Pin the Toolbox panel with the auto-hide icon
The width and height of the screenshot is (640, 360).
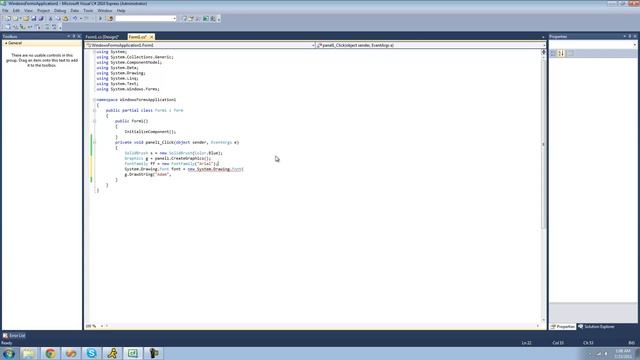tap(74, 36)
